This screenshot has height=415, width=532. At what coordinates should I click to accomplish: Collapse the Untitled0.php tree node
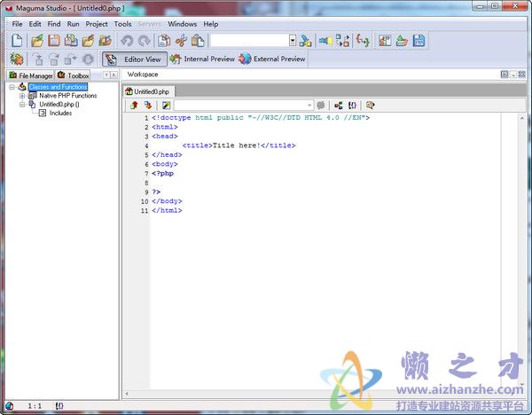22,105
